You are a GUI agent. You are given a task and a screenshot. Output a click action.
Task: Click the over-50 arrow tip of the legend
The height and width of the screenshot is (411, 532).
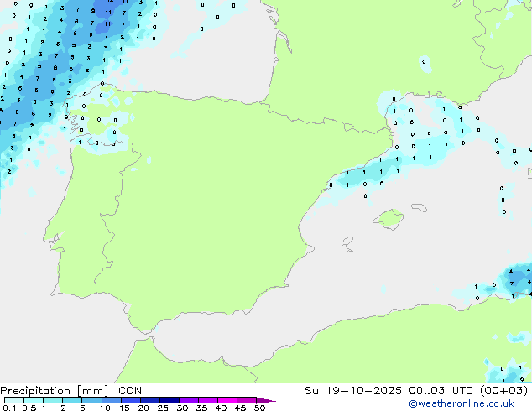tap(266, 400)
